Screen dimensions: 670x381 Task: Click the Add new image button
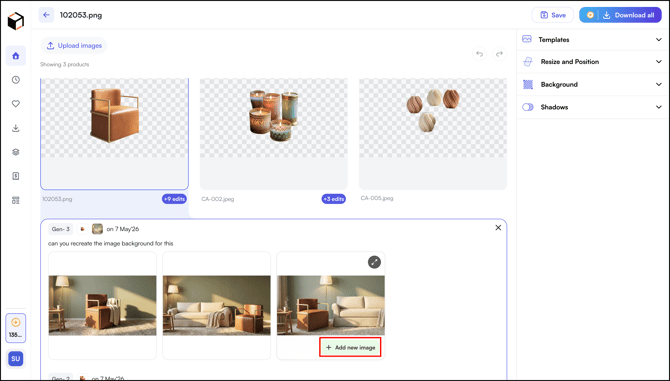point(350,348)
